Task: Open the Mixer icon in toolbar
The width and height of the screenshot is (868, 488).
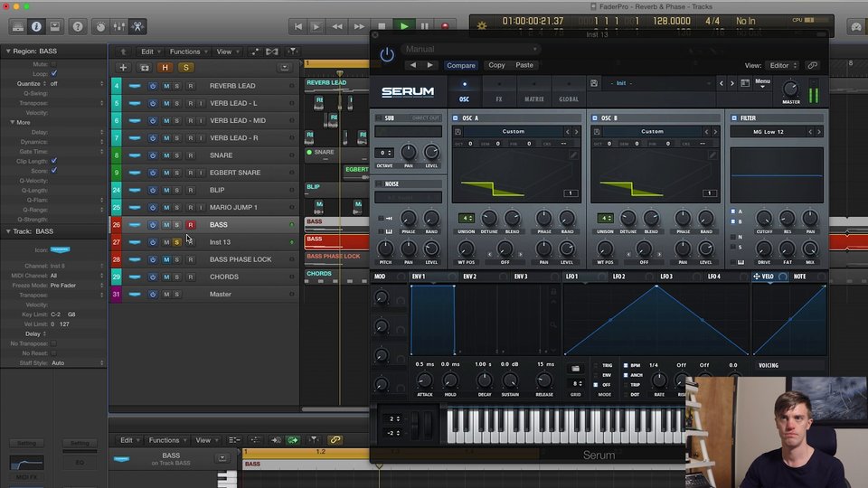Action: coord(119,26)
